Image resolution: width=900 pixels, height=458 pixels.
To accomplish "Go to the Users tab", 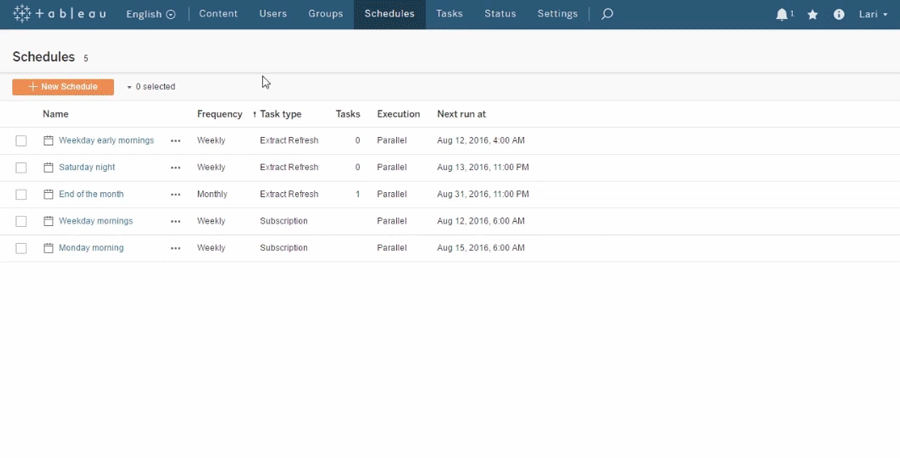I will pyautogui.click(x=273, y=14).
